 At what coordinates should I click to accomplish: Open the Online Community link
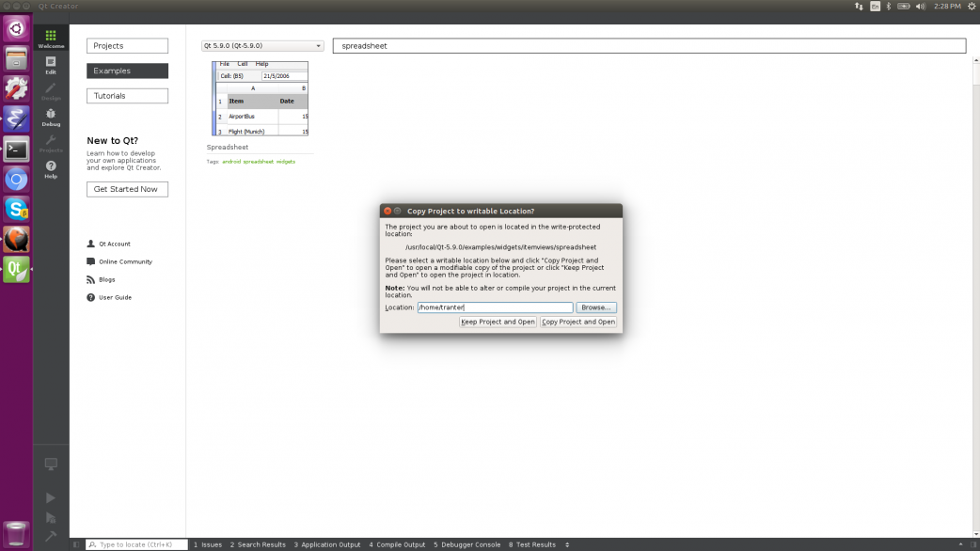(x=125, y=261)
